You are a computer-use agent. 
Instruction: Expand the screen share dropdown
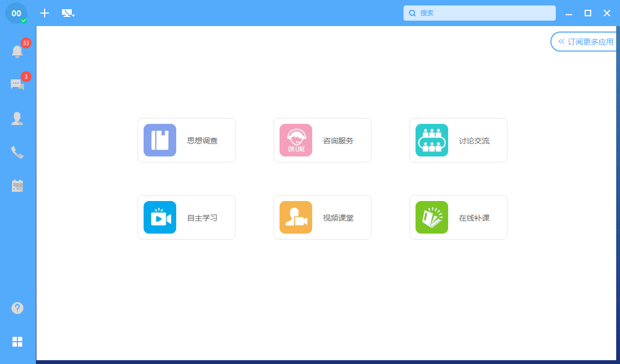[68, 13]
